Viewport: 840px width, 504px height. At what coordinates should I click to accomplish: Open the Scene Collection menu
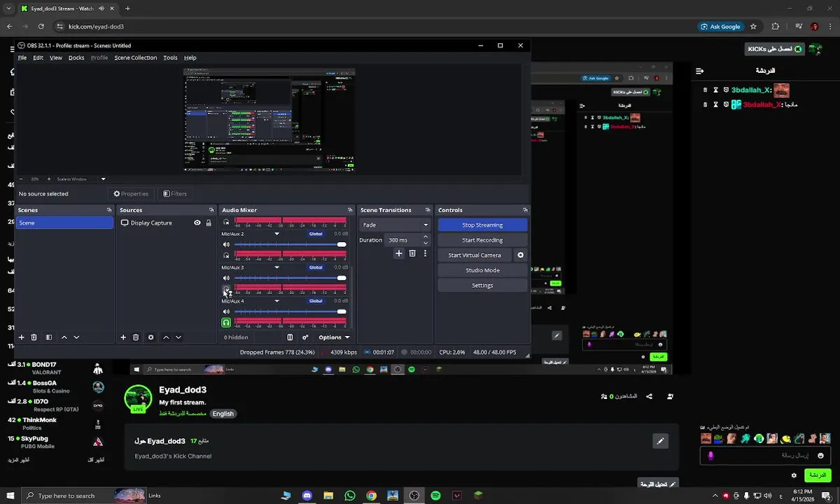coord(136,57)
